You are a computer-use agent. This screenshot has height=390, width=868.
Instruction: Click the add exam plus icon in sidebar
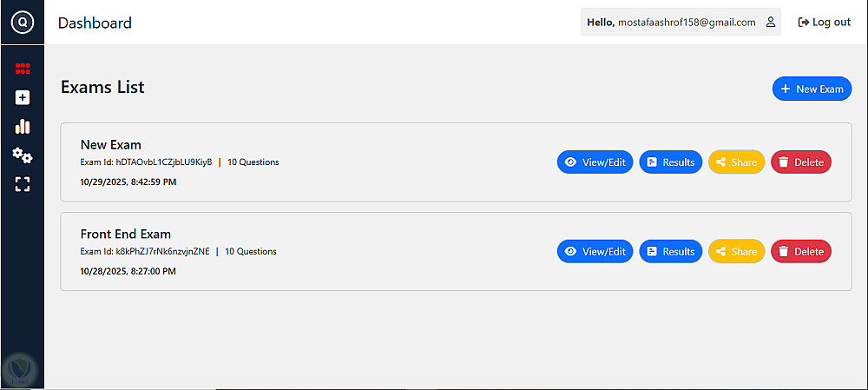23,97
